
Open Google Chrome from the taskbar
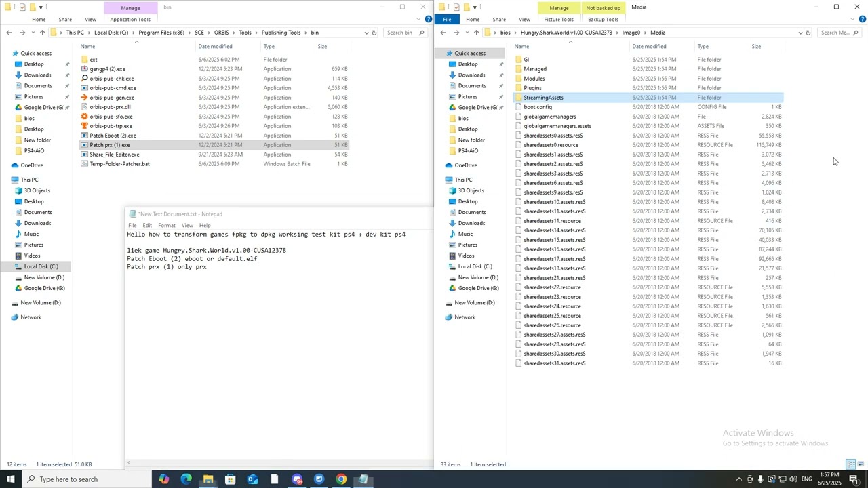tap(341, 479)
